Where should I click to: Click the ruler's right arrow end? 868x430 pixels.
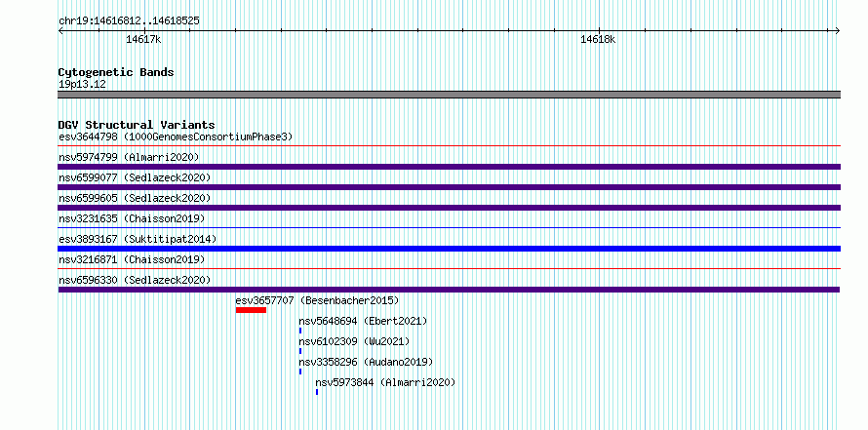837,30
